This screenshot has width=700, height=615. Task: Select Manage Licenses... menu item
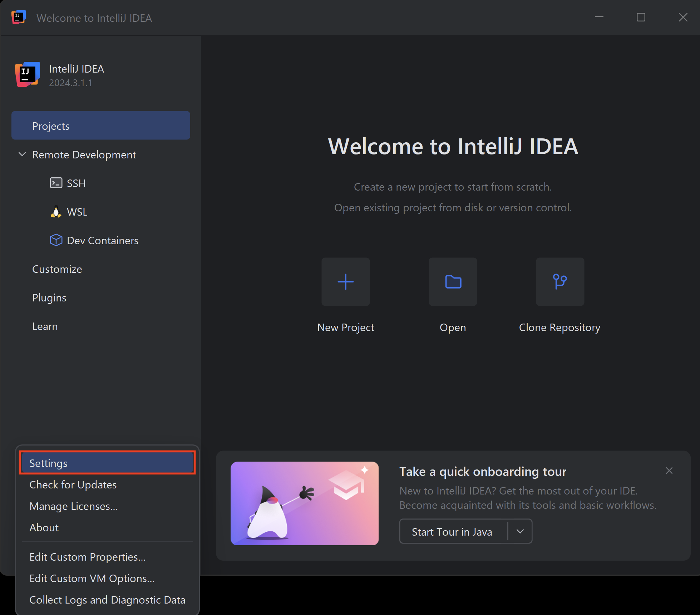coord(107,506)
